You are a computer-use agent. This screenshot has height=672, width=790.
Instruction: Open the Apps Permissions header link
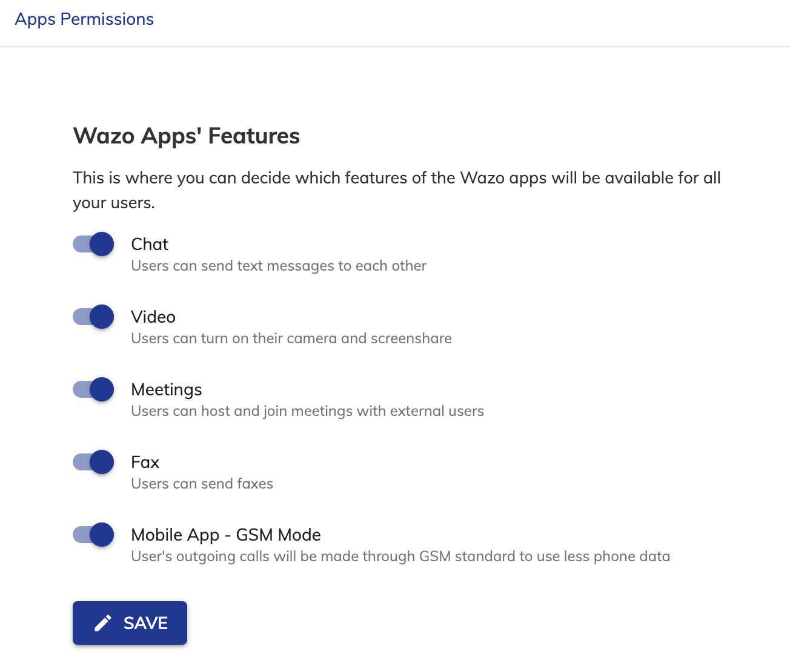[x=84, y=19]
